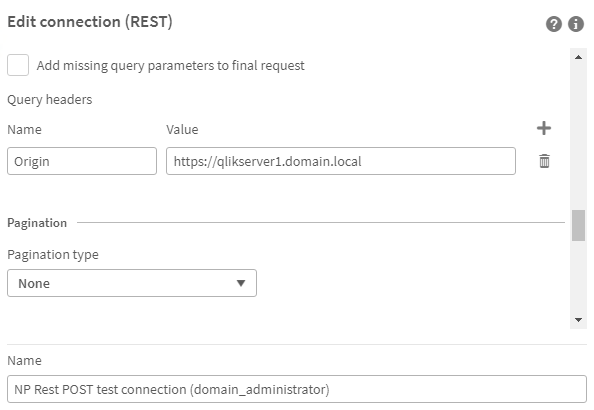Open the Pagination type dropdown

132,283
